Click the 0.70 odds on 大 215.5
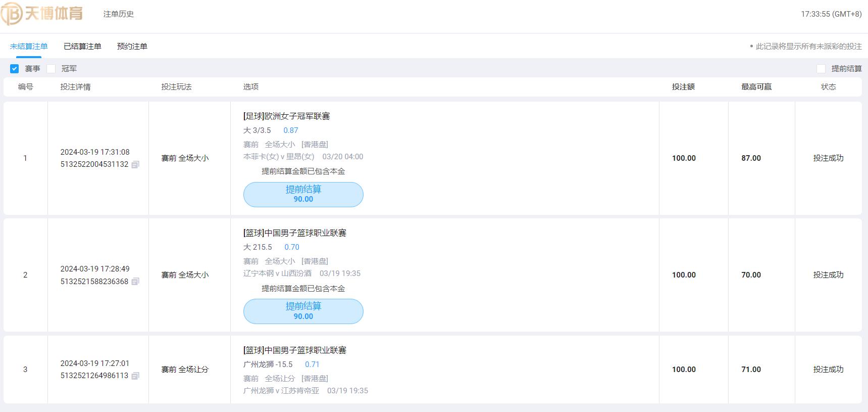The image size is (868, 412). pos(292,247)
